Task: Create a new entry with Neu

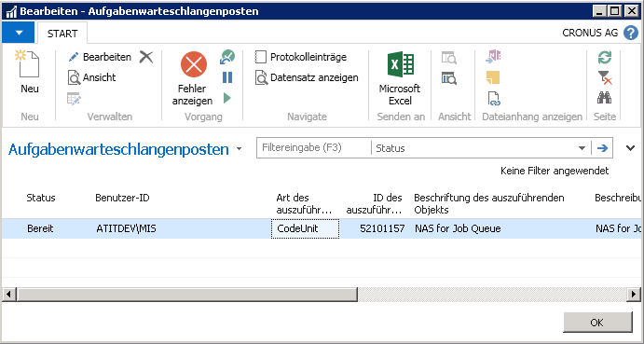Action: point(30,72)
